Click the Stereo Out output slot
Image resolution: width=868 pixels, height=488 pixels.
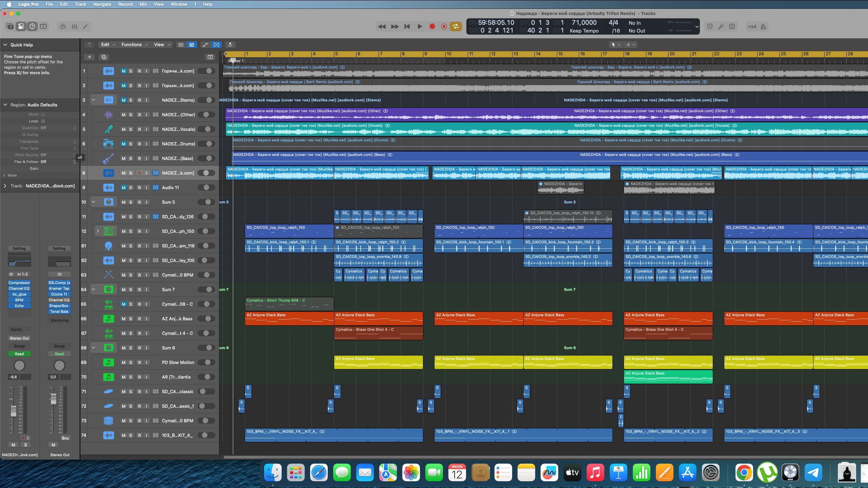click(19, 338)
